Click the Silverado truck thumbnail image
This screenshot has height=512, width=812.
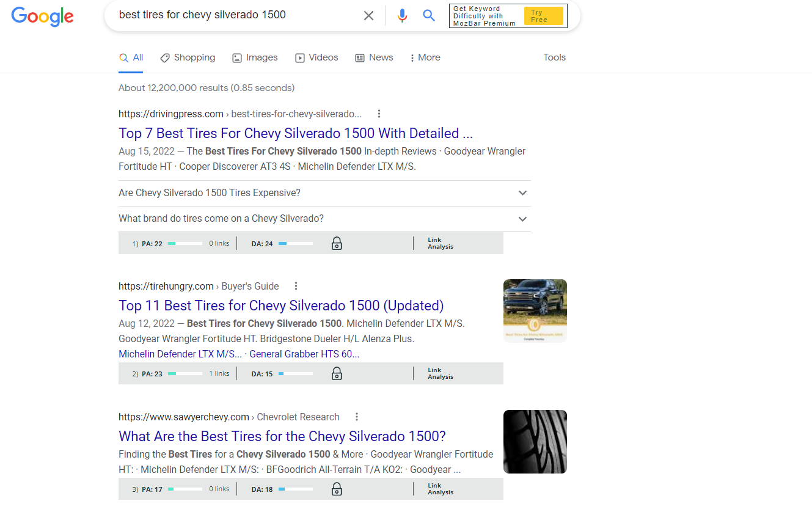tap(535, 311)
